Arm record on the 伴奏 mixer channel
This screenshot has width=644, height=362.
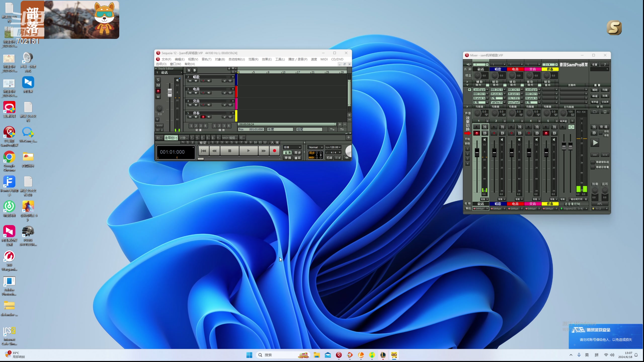tap(546, 133)
